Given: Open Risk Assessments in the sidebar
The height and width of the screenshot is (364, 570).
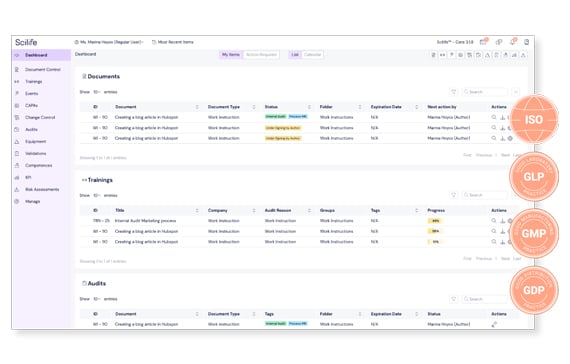Looking at the screenshot, I should pyautogui.click(x=42, y=189).
